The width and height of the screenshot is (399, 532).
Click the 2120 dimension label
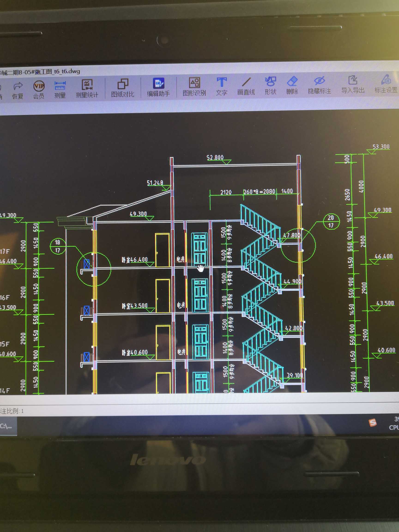[226, 192]
